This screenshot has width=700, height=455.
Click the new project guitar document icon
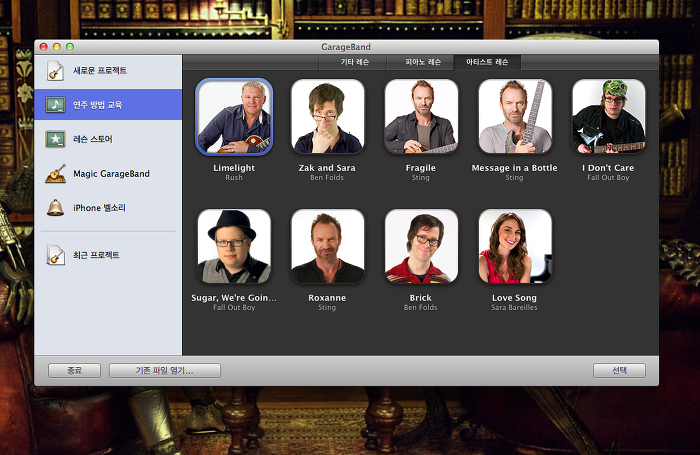(55, 71)
